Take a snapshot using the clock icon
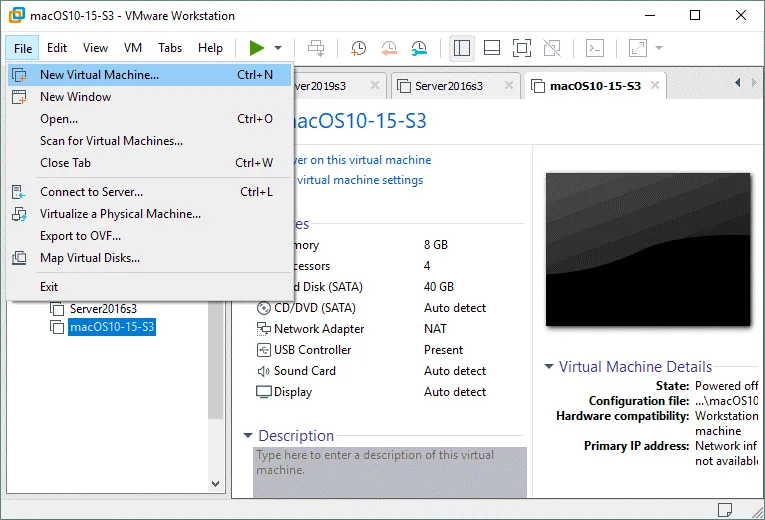765x520 pixels. 358,48
